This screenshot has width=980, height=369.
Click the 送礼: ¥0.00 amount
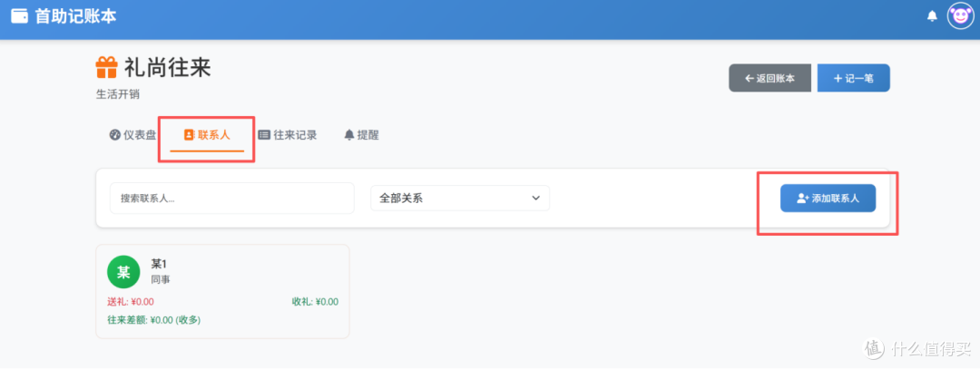click(x=131, y=302)
